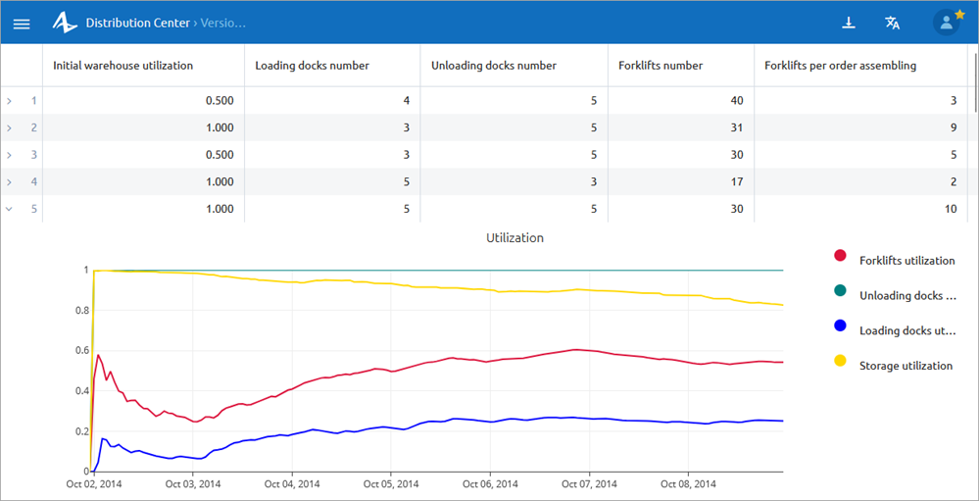Select forklifts number cell 17
The width and height of the screenshot is (980, 501).
coord(681,182)
